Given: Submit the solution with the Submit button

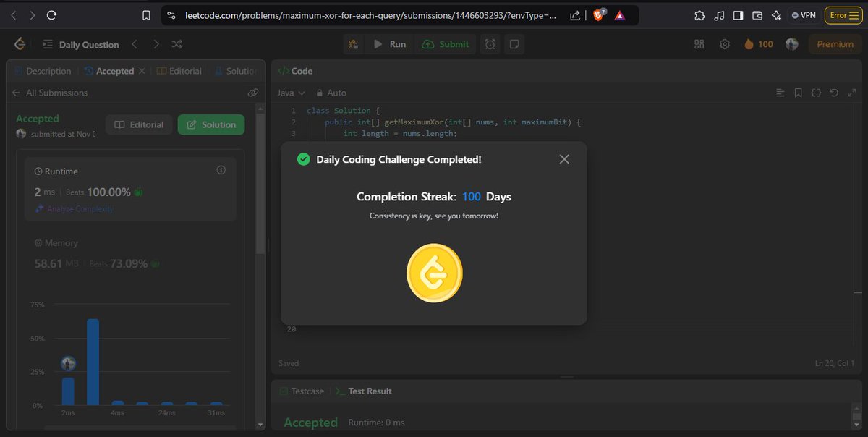Looking at the screenshot, I should coord(446,44).
